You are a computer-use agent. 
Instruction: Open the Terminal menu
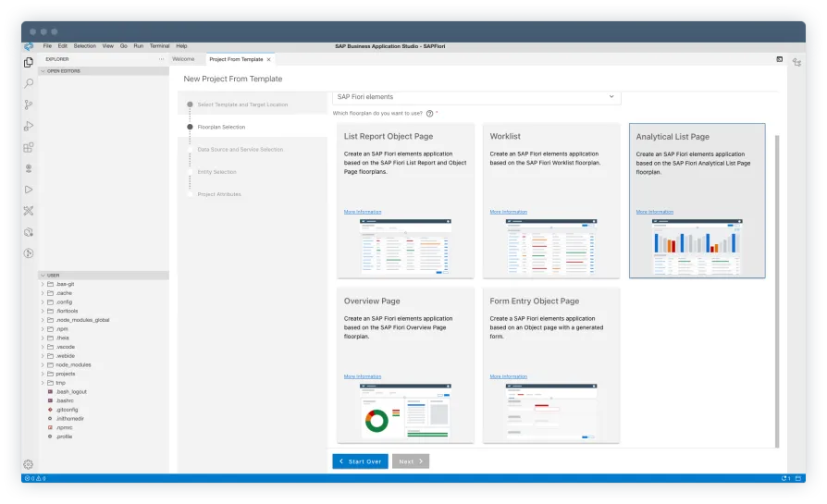(x=159, y=45)
